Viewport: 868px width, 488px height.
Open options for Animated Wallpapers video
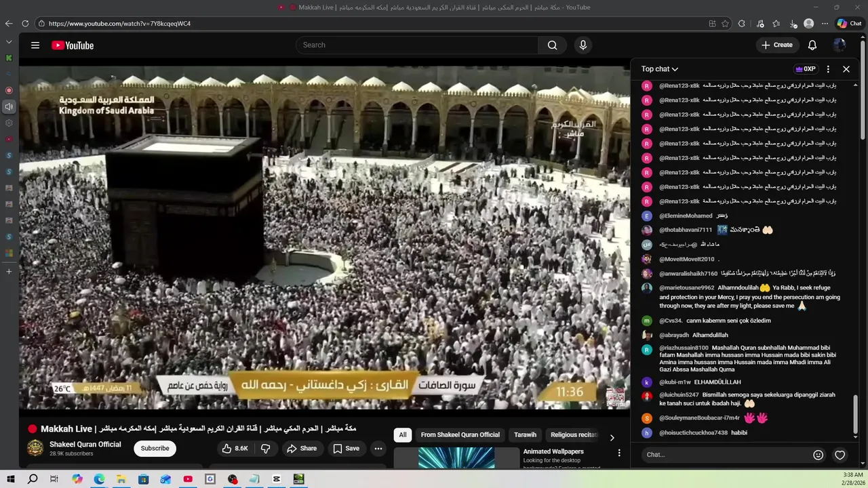[618, 453]
